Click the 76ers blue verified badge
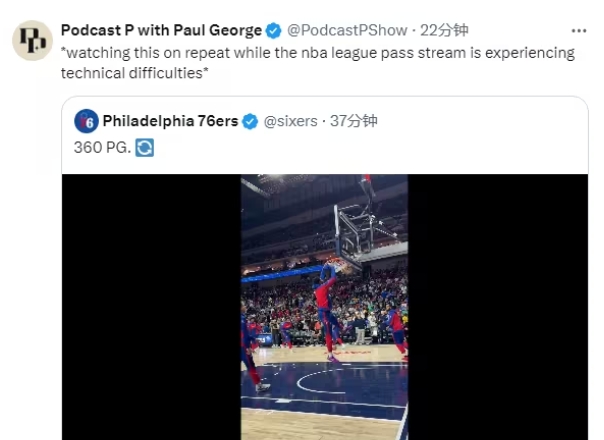The image size is (604, 440). 250,121
